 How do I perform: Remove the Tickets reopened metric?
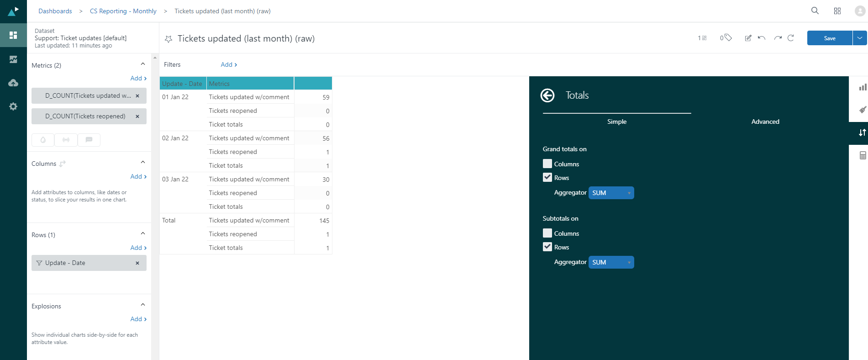point(137,116)
